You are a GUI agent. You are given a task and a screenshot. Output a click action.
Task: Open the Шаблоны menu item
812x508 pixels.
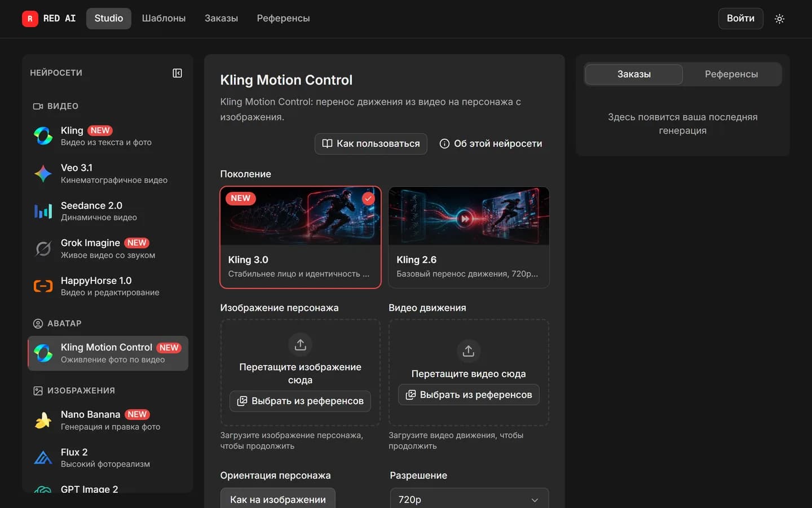[x=164, y=19]
